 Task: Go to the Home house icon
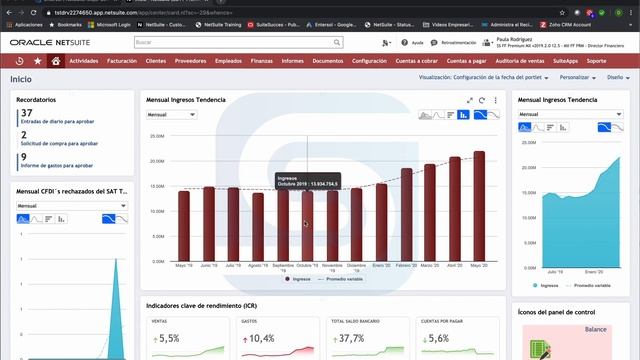tap(56, 61)
